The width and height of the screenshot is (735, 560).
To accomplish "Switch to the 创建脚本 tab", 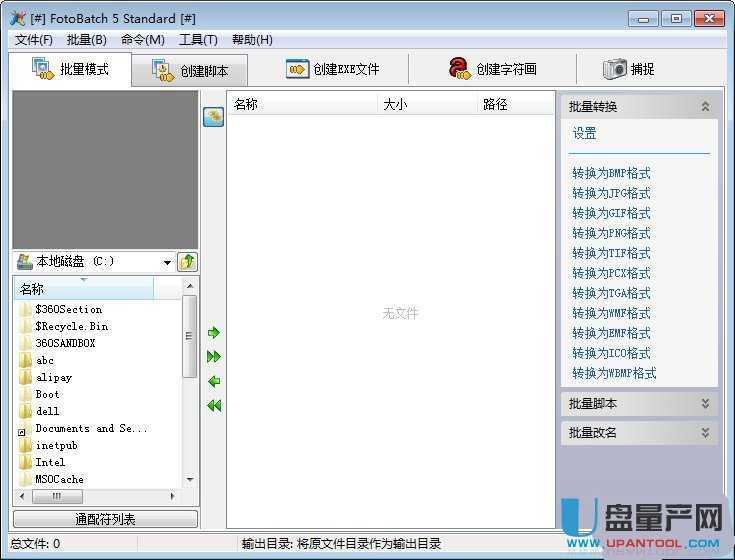I will [x=190, y=71].
